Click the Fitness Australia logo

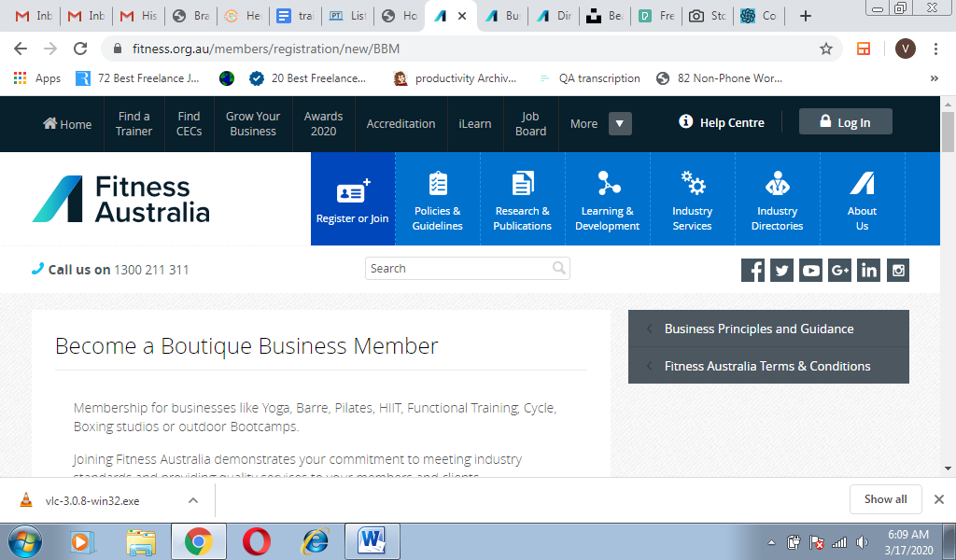click(x=120, y=199)
